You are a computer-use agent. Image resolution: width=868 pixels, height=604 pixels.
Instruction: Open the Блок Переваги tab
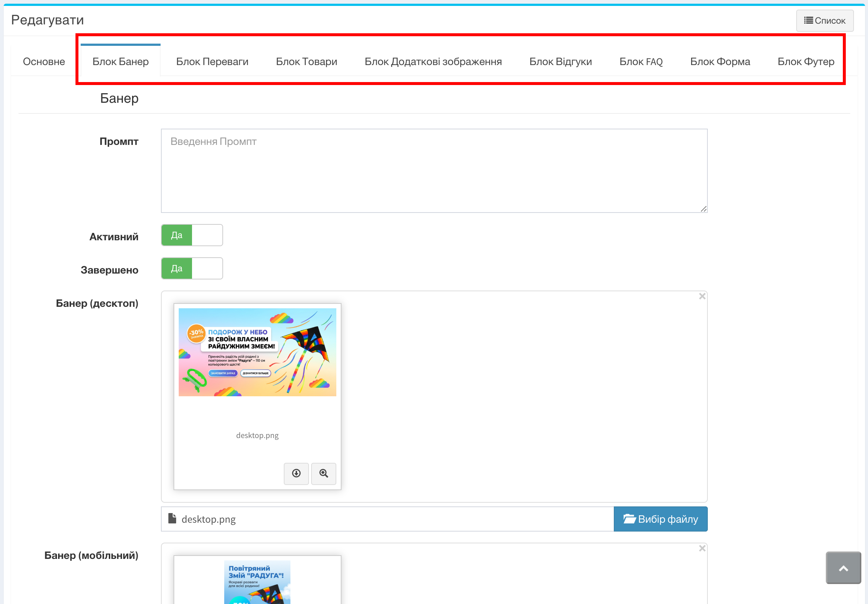tap(212, 61)
